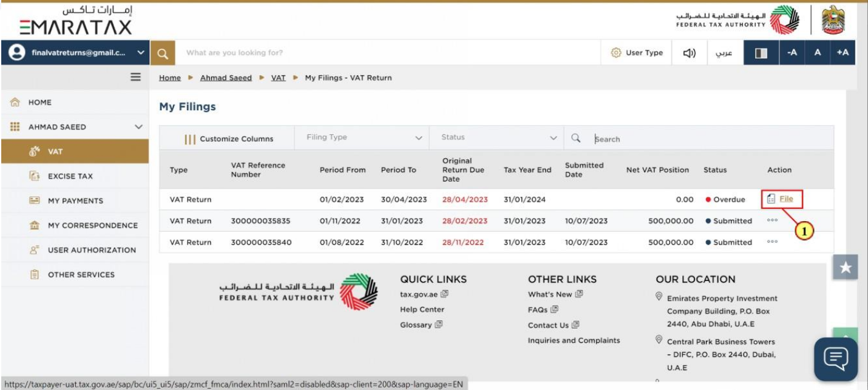
Task: Click the Tax Year End column header
Action: (527, 170)
